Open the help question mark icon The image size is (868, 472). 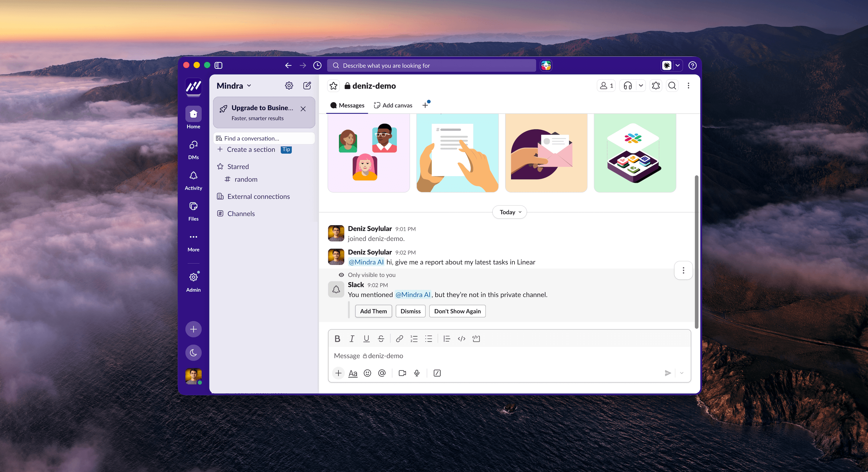[692, 65]
